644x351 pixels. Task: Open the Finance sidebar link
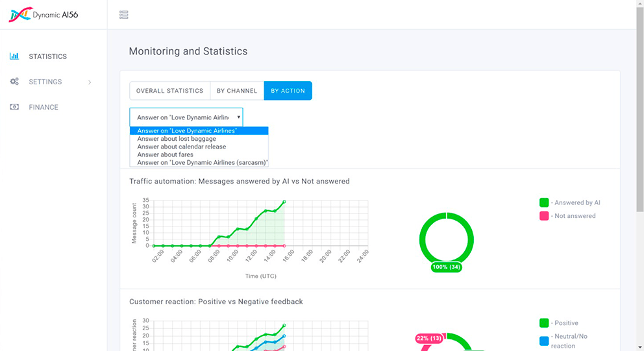click(x=43, y=107)
